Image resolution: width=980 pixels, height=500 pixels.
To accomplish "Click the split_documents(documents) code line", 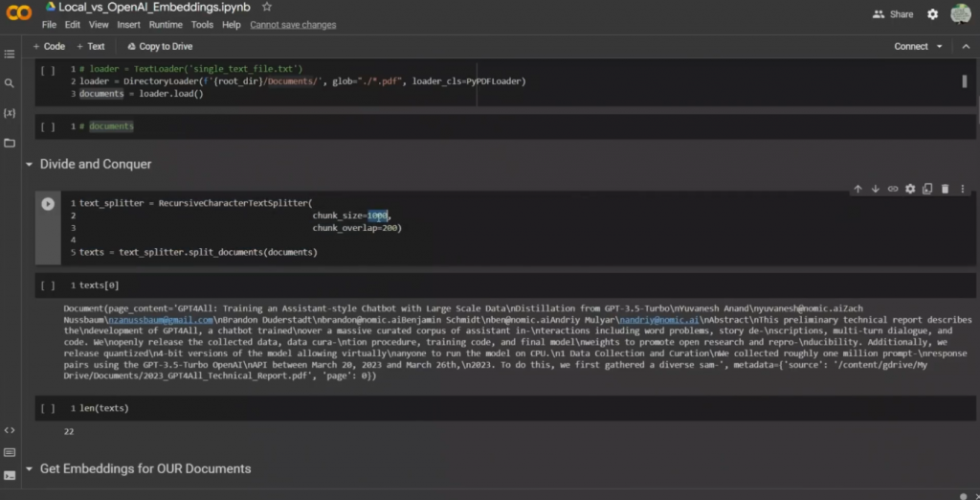I will 198,253.
